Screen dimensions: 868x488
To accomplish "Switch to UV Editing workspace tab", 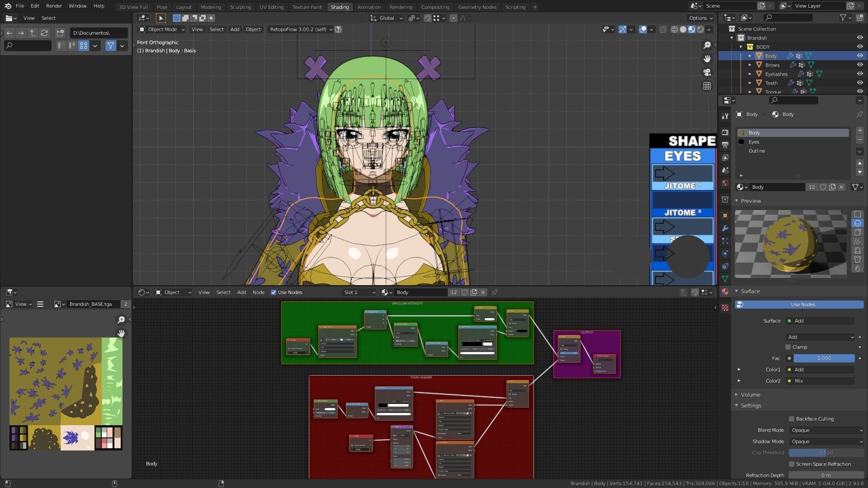I will [x=272, y=7].
